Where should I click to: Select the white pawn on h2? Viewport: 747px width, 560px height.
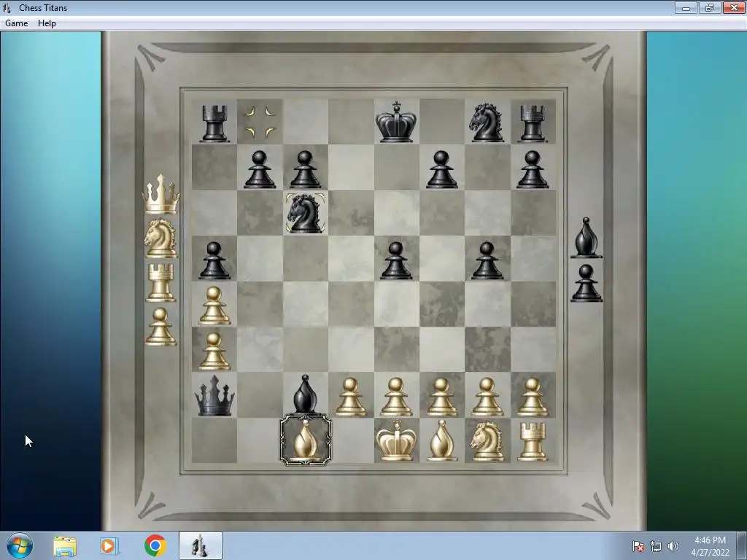point(532,397)
